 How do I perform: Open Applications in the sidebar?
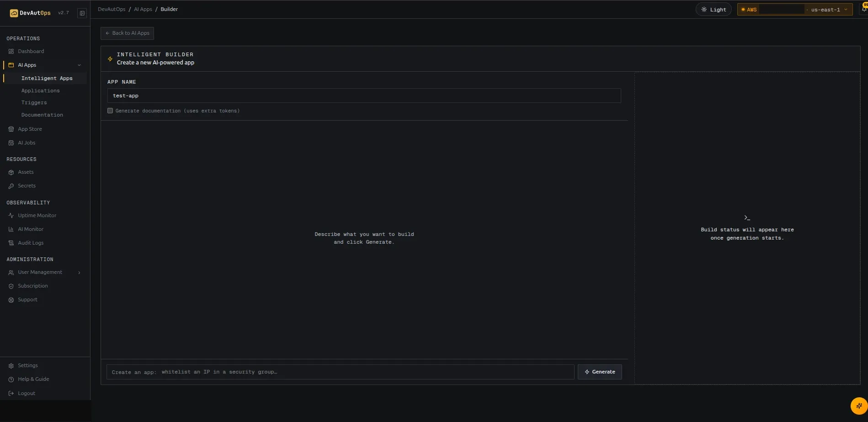point(40,91)
